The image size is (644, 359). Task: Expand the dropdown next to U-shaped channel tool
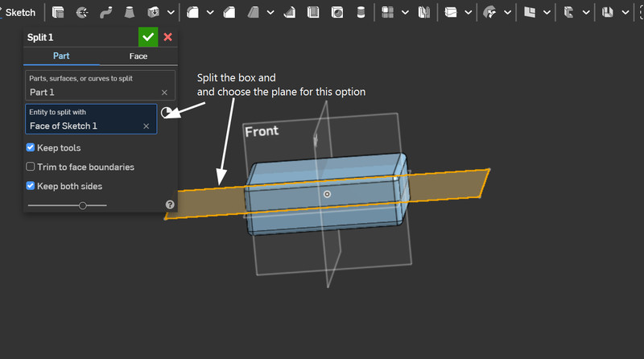(x=625, y=13)
